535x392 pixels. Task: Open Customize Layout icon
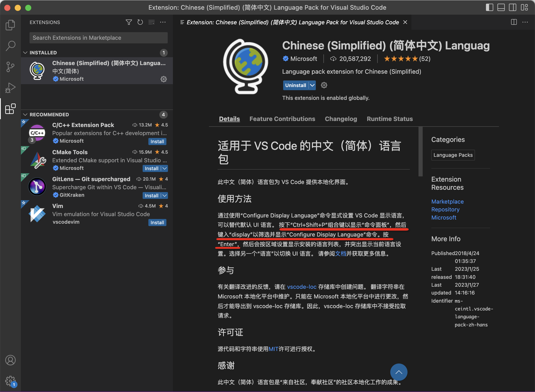[x=524, y=7]
